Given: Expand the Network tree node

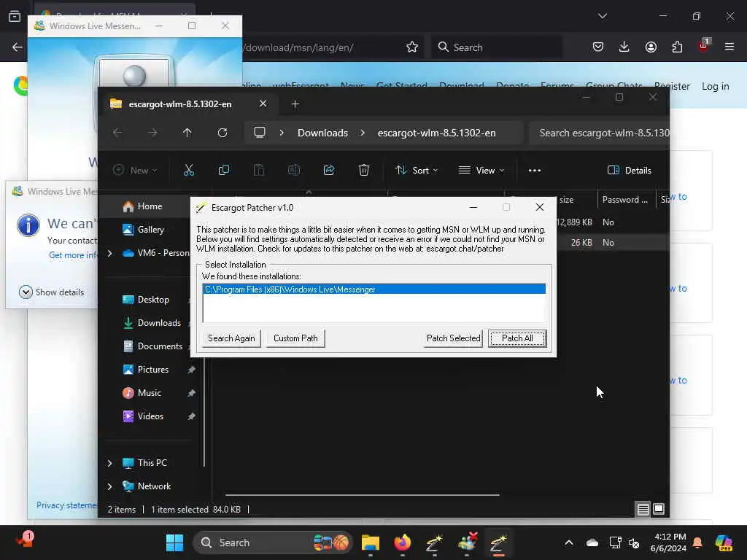Looking at the screenshot, I should point(110,486).
